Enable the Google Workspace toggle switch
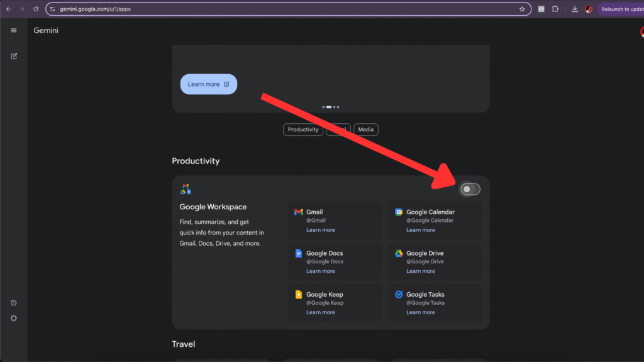 point(470,189)
